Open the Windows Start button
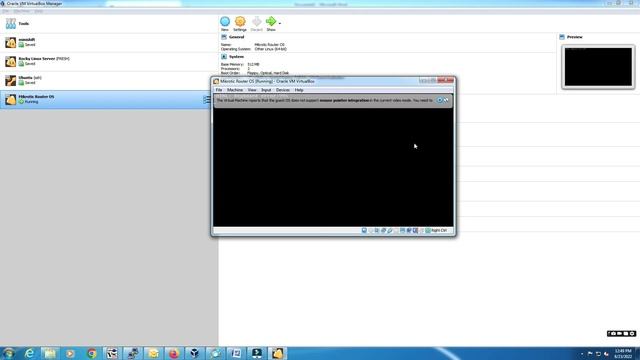 click(8, 353)
